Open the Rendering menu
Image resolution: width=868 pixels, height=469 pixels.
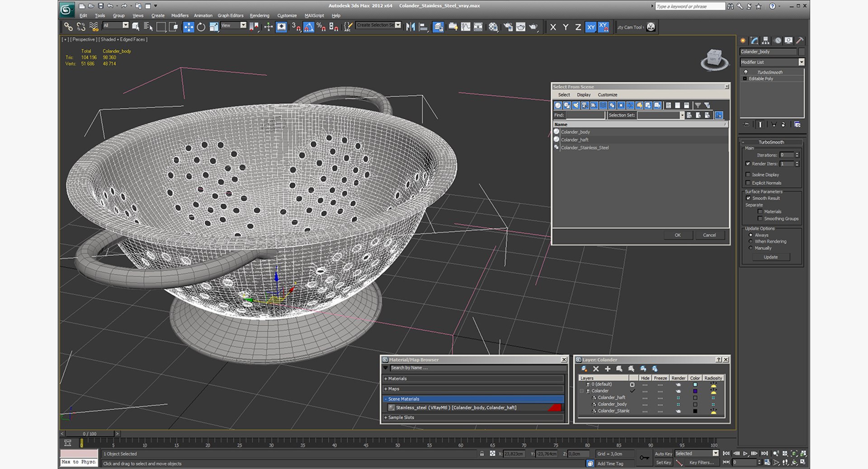point(259,15)
